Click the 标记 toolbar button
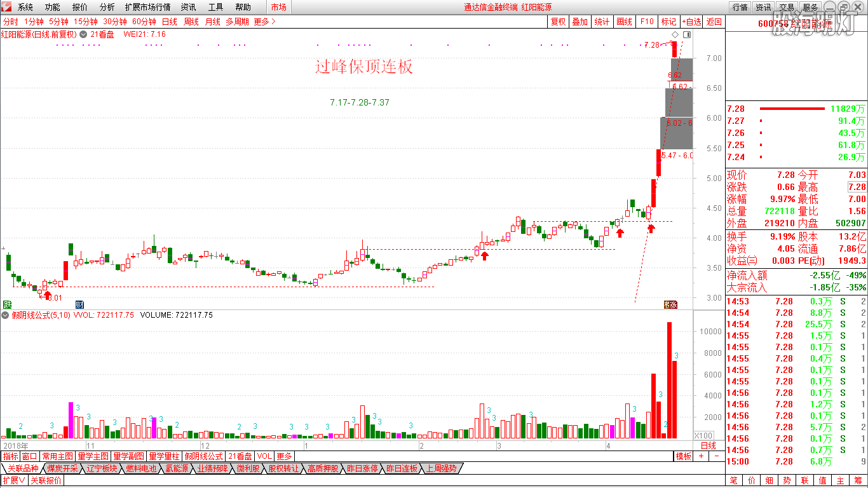 pyautogui.click(x=669, y=22)
